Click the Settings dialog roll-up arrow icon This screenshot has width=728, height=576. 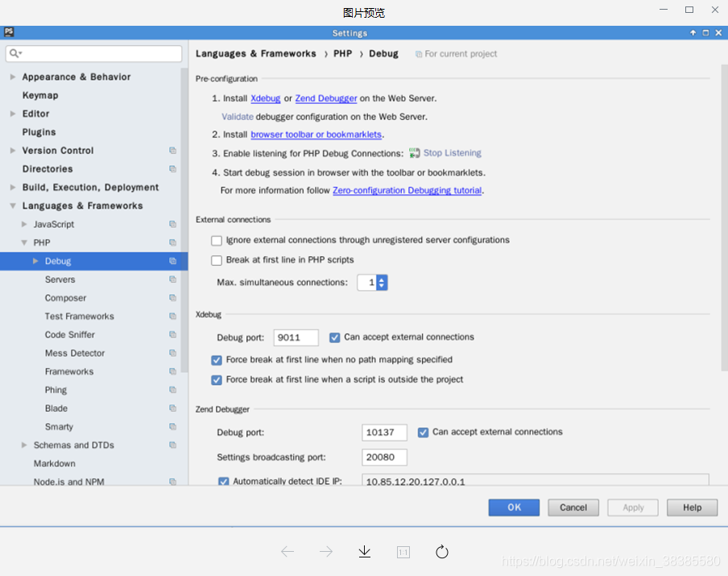coord(693,32)
